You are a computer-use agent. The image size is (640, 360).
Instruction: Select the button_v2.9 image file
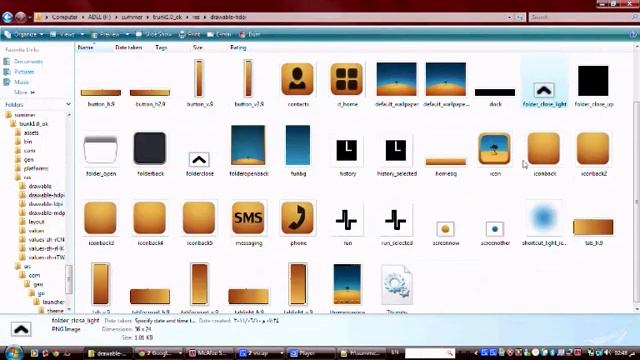tap(249, 84)
